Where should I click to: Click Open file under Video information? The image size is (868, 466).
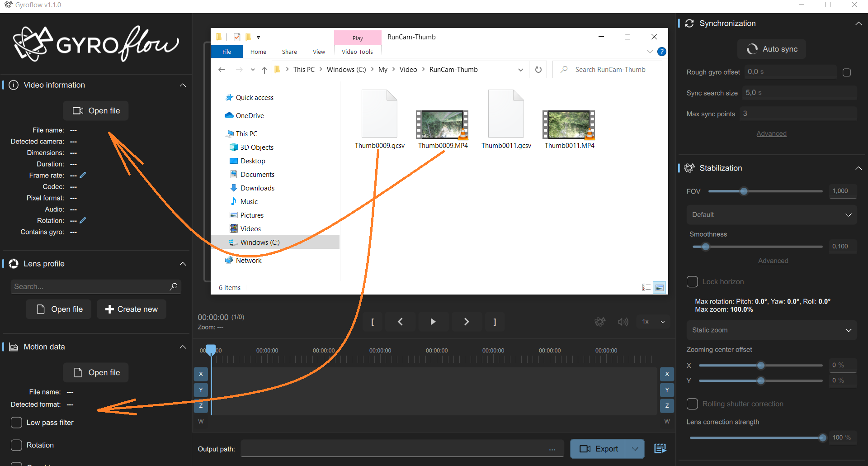point(96,111)
